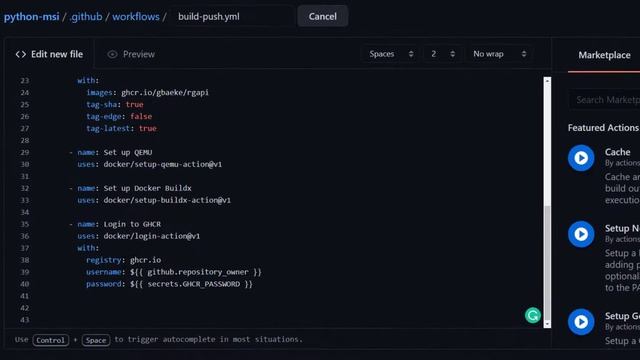Screen dimensions: 640x360
Task: Click the Cancel button
Action: 322,16
